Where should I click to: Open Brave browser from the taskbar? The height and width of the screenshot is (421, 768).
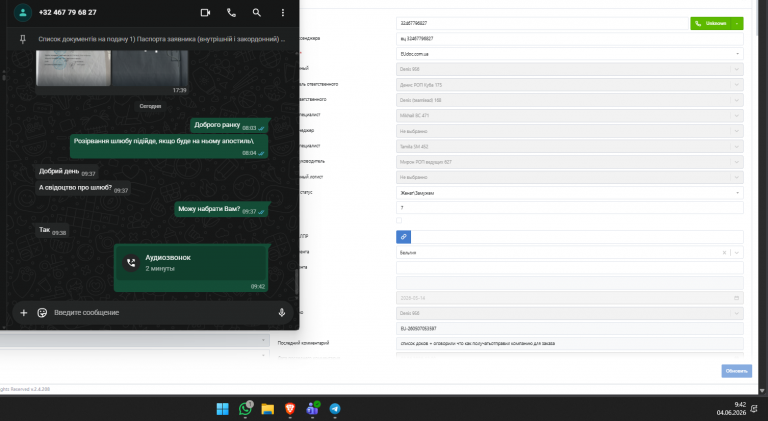(x=290, y=409)
